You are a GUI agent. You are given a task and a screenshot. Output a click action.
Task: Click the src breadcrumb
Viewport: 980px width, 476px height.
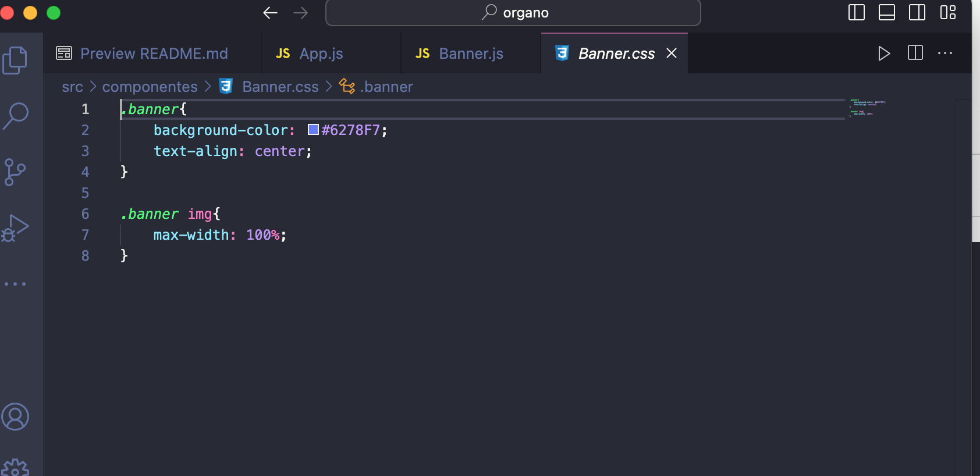point(73,87)
